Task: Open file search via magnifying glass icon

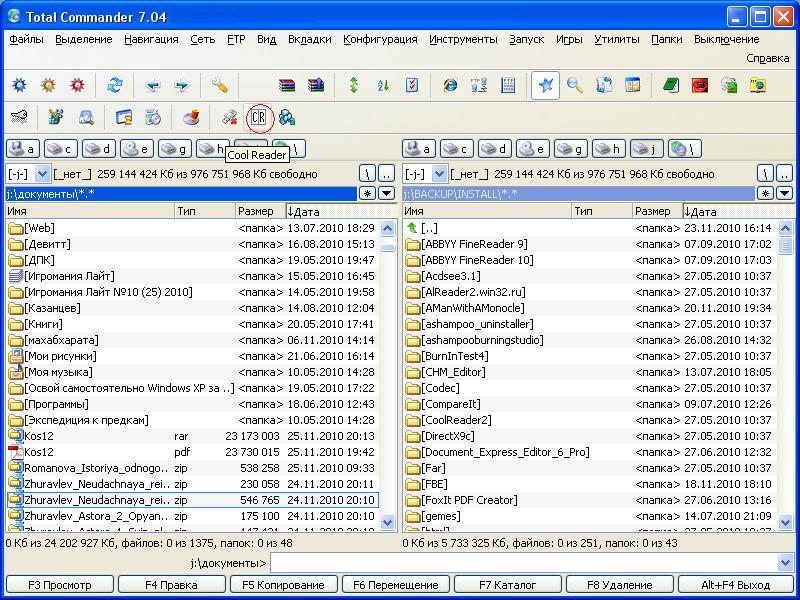Action: point(575,85)
